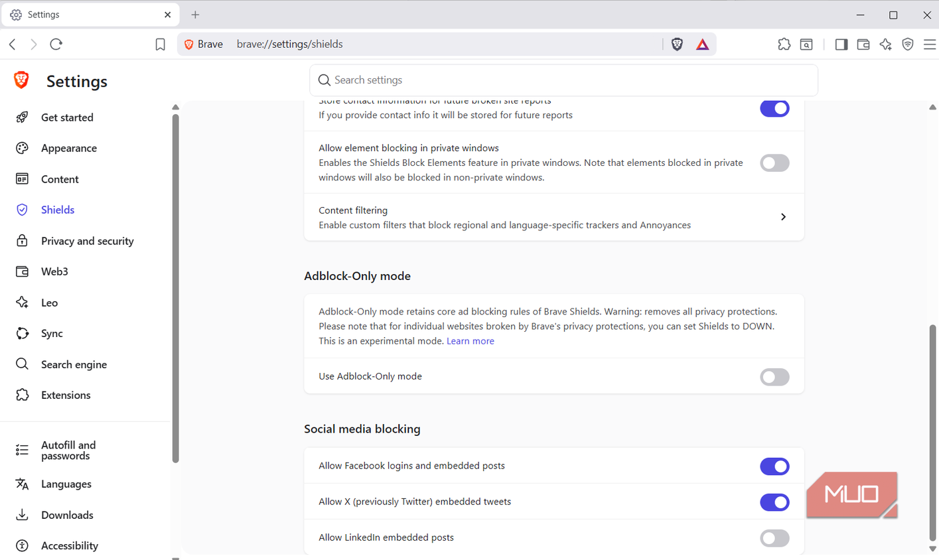Screen dimensions: 939x560
Task: Expand Content filtering chevron arrow
Action: tap(783, 217)
